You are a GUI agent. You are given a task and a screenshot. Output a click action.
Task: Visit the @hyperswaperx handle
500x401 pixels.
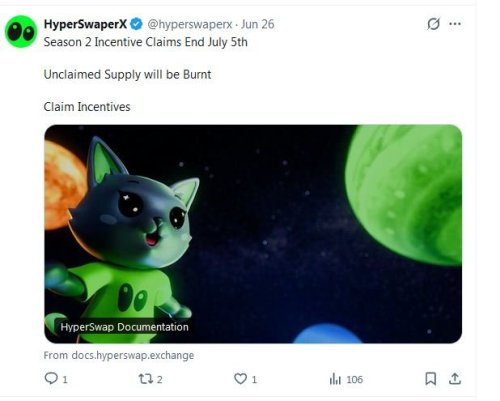click(x=190, y=24)
